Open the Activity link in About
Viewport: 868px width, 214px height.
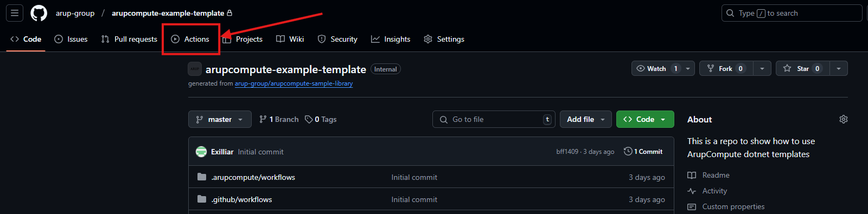pos(707,191)
